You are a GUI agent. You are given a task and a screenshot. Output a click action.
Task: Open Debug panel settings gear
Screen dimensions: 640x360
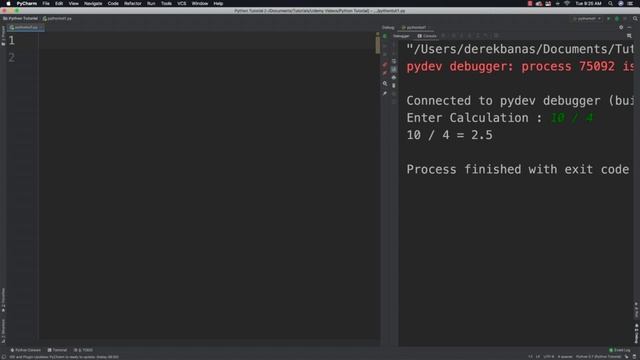(x=621, y=27)
